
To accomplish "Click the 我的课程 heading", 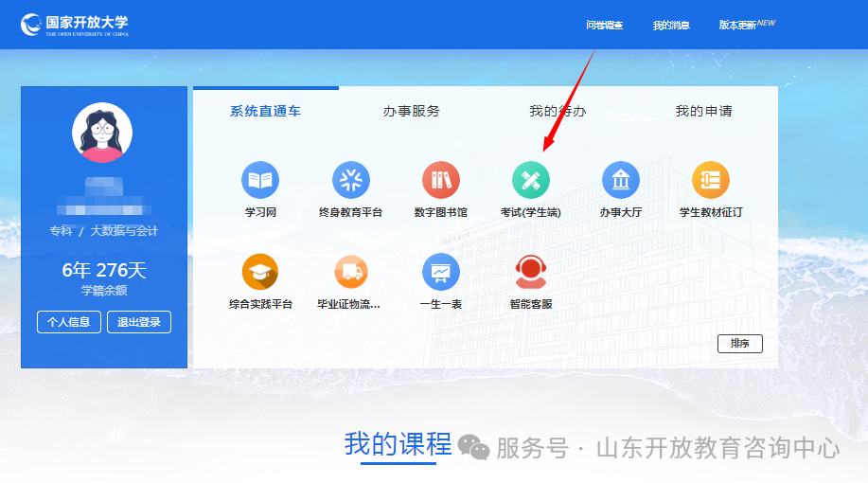I will point(398,444).
